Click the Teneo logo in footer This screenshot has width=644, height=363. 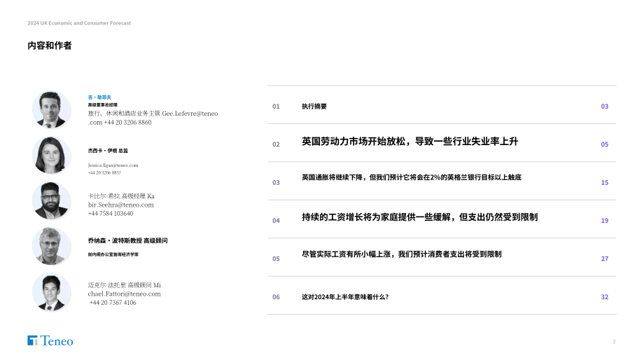point(50,341)
